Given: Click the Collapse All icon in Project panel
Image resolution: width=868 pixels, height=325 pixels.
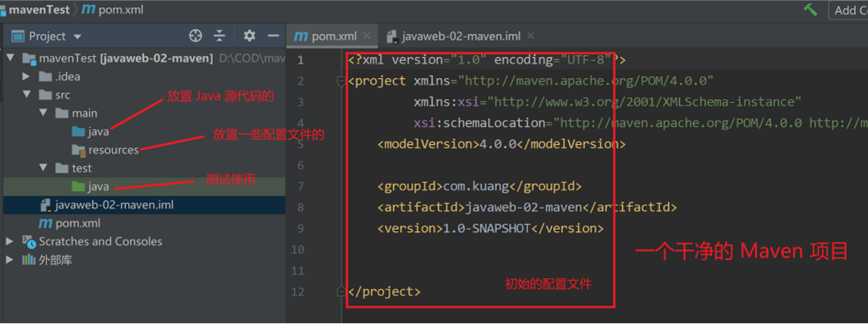Looking at the screenshot, I should (x=219, y=36).
